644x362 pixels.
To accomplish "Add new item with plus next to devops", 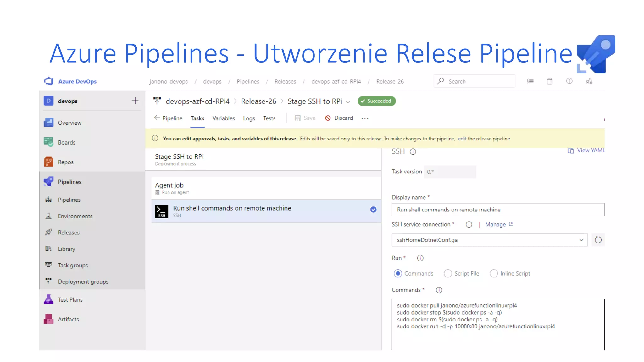I will click(135, 101).
